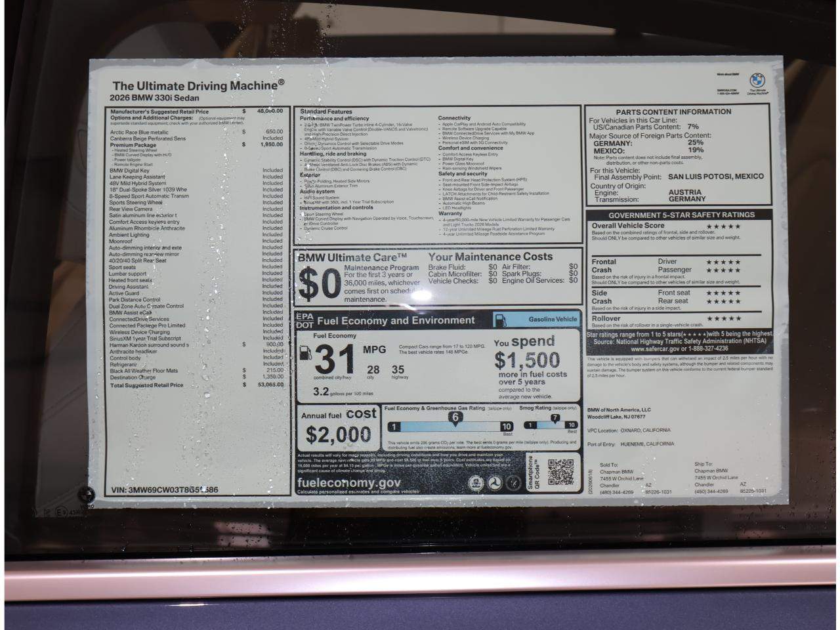This screenshot has width=840, height=630.
Task: Click the Warranty section heading
Action: coord(450,213)
